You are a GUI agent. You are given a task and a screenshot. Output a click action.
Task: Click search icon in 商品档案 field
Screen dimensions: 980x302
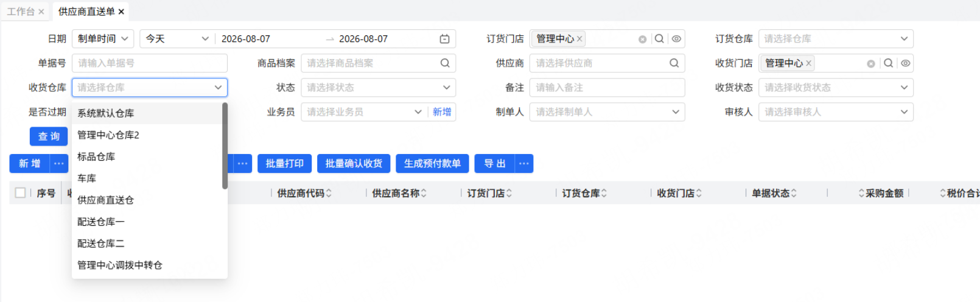[x=445, y=63]
